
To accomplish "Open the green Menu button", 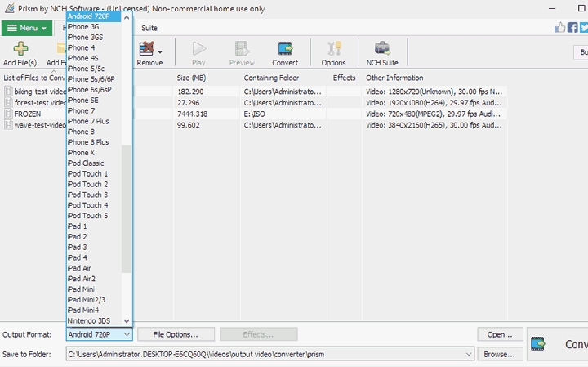I will click(27, 28).
